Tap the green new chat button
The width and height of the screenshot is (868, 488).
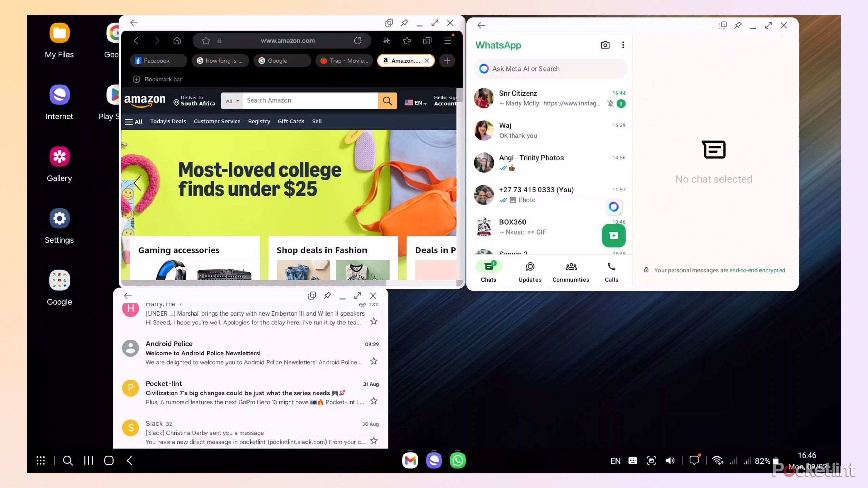[613, 236]
